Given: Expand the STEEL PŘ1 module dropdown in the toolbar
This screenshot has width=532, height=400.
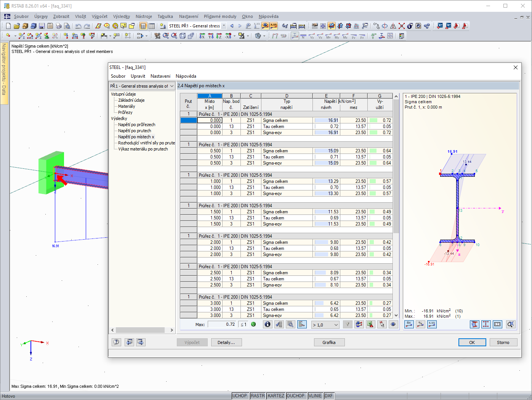Looking at the screenshot, I should tap(224, 26).
